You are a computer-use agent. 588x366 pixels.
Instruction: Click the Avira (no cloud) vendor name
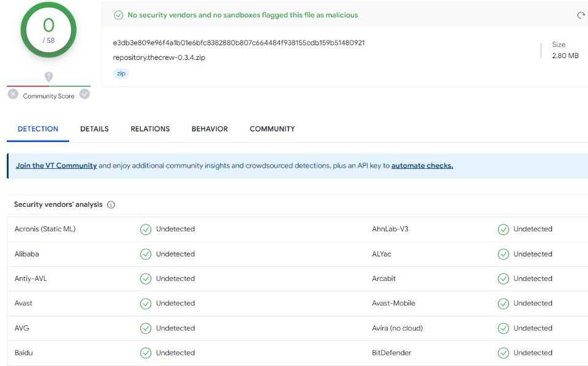397,328
